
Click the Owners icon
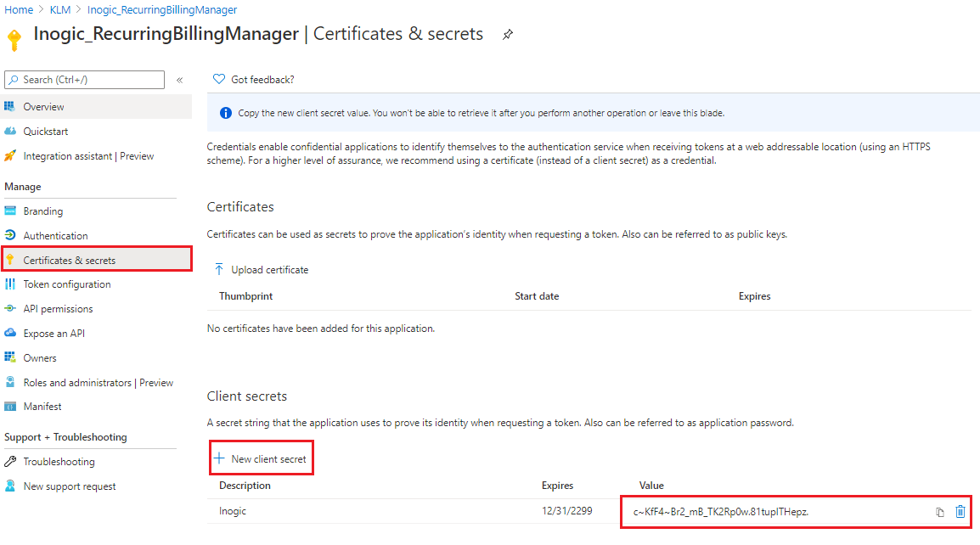pos(10,357)
